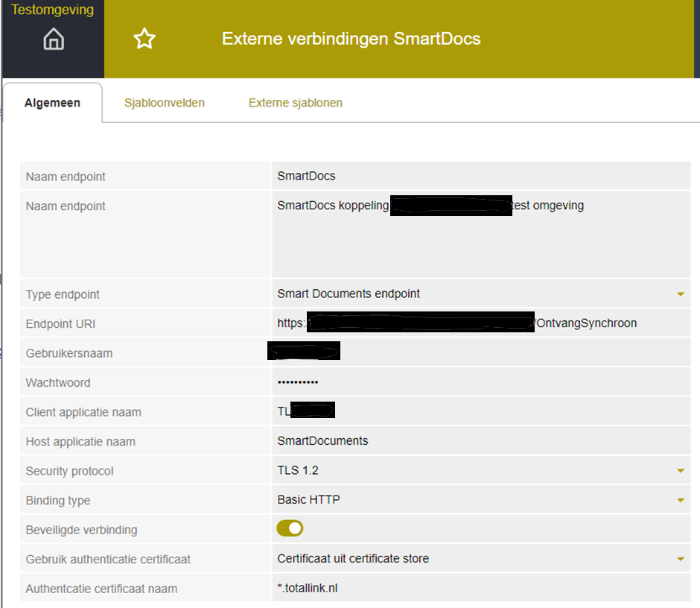Toggle the Beveiligde verbinding switch
700x608 pixels.
[x=290, y=528]
